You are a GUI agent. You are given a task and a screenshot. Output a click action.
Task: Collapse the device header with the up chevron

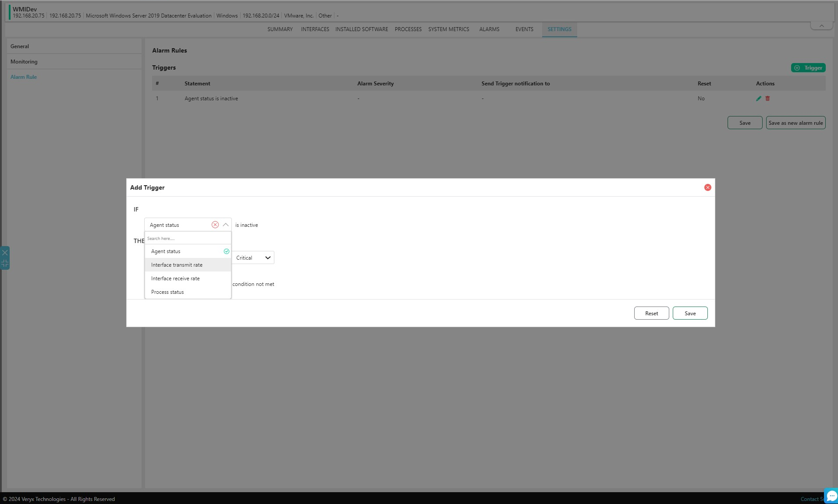point(821,26)
